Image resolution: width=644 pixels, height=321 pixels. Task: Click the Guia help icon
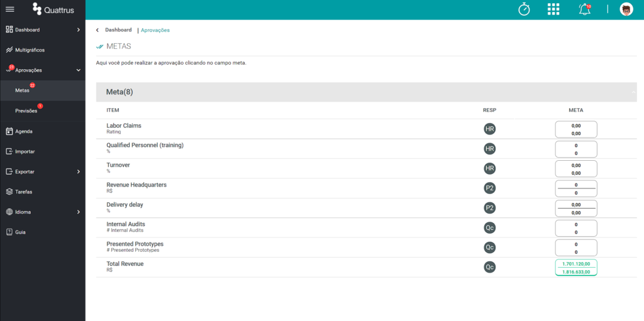point(9,232)
